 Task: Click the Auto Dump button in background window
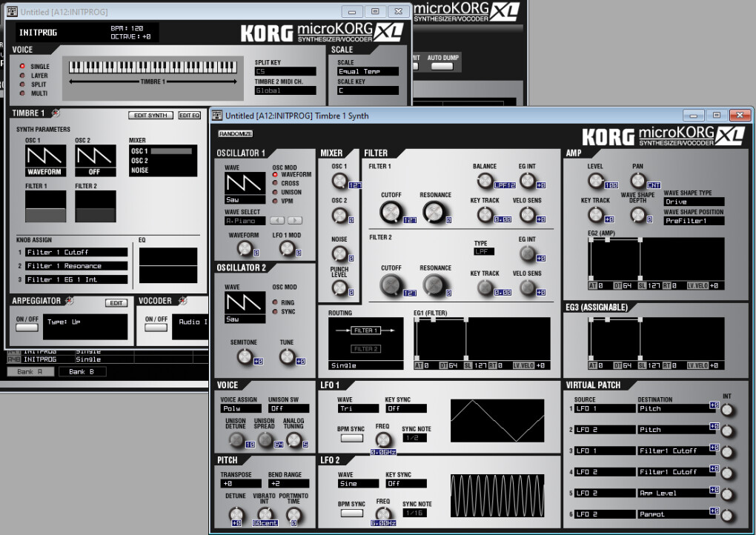point(442,66)
